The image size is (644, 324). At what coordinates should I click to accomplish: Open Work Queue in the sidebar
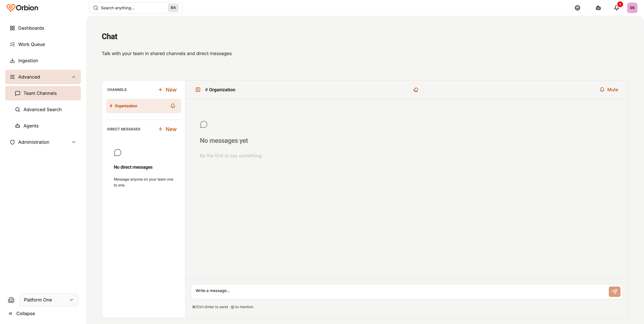click(x=43, y=44)
